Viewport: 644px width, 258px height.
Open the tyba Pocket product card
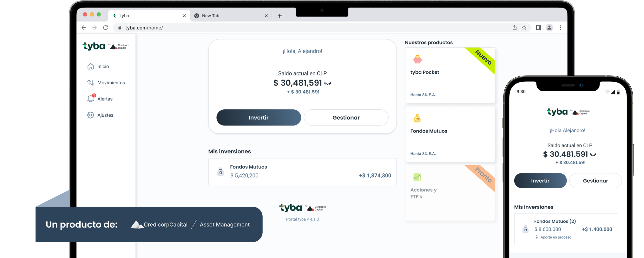point(450,75)
